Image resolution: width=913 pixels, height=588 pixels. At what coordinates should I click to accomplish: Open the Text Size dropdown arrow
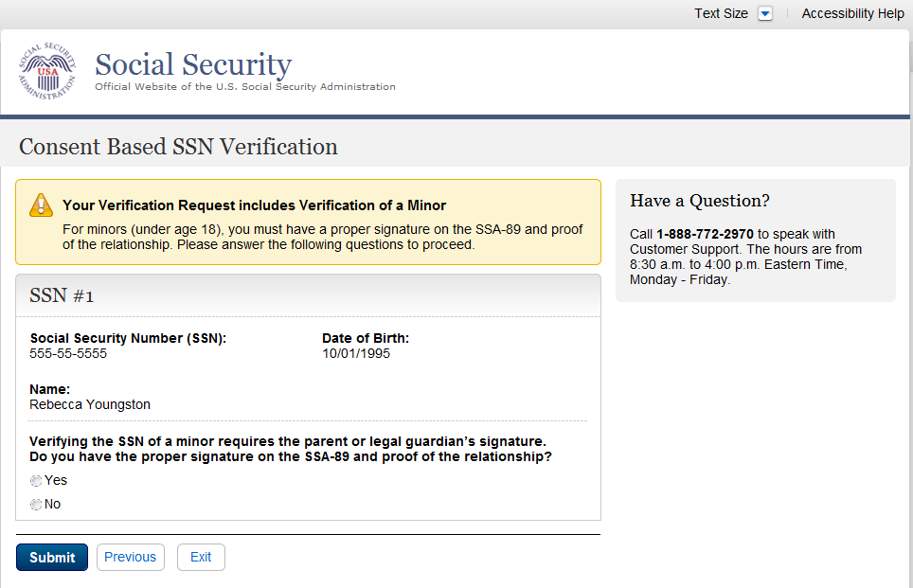[x=765, y=13]
